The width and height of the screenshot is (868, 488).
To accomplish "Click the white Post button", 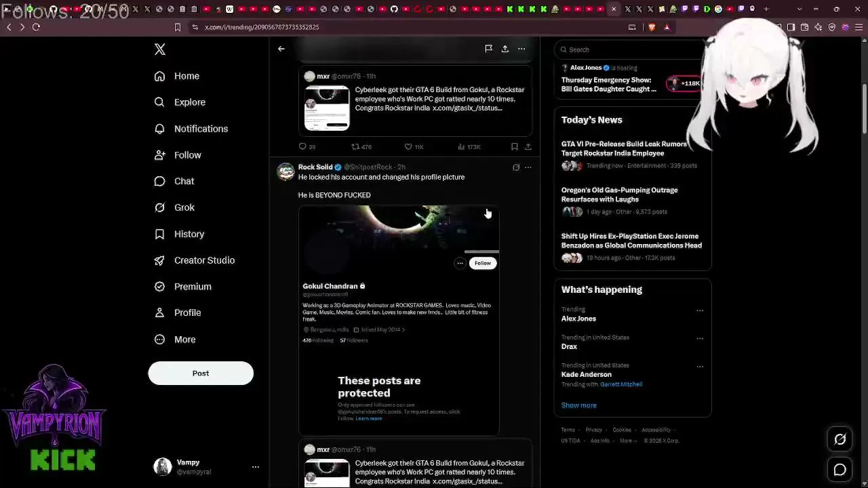I will [x=201, y=373].
